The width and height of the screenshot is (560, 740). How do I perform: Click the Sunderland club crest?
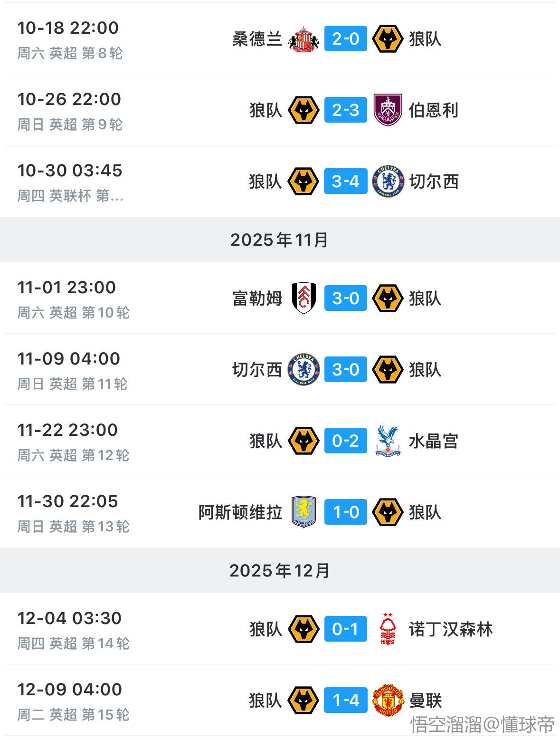click(x=304, y=39)
